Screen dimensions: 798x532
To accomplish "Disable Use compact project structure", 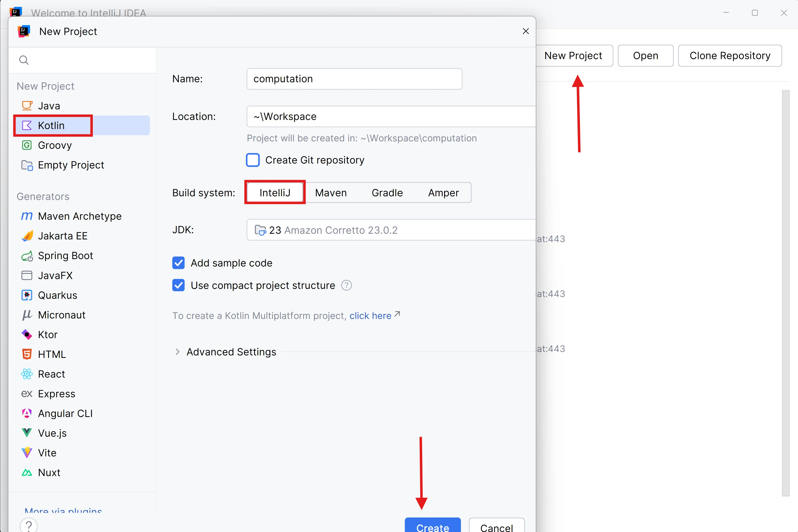I will [179, 285].
